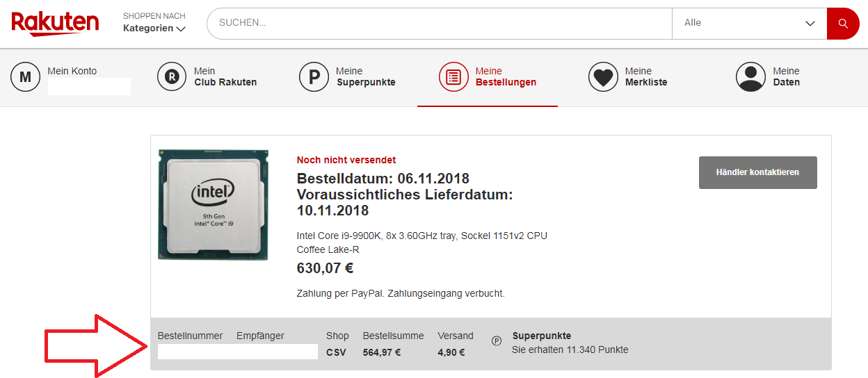This screenshot has height=378, width=868.
Task: Focus the Suchen search field
Action: pos(440,24)
